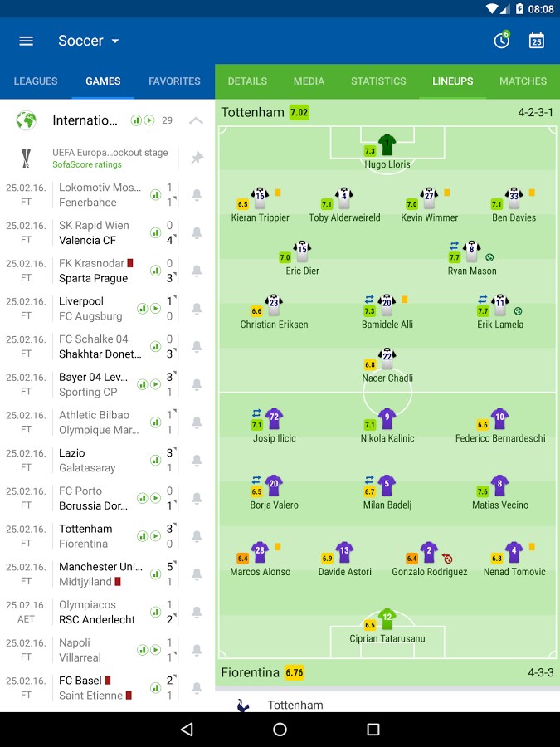Open the MEDIA tab
Image resolution: width=560 pixels, height=747 pixels.
309,81
